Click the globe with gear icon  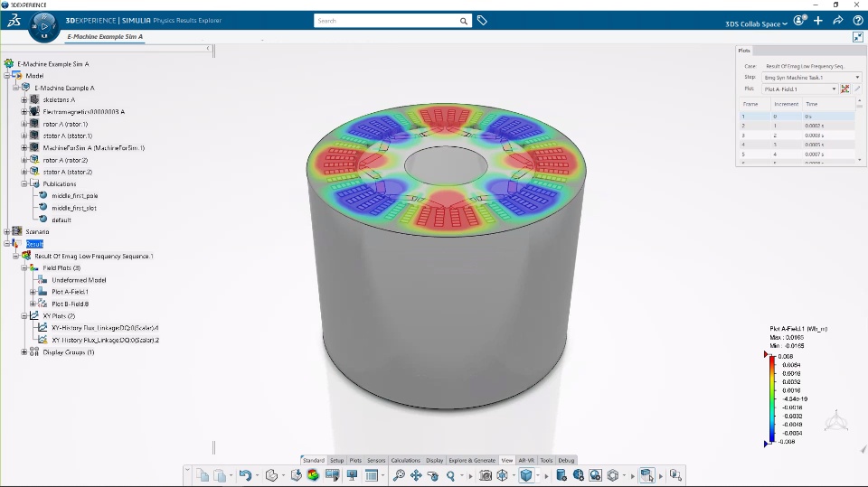click(x=579, y=475)
